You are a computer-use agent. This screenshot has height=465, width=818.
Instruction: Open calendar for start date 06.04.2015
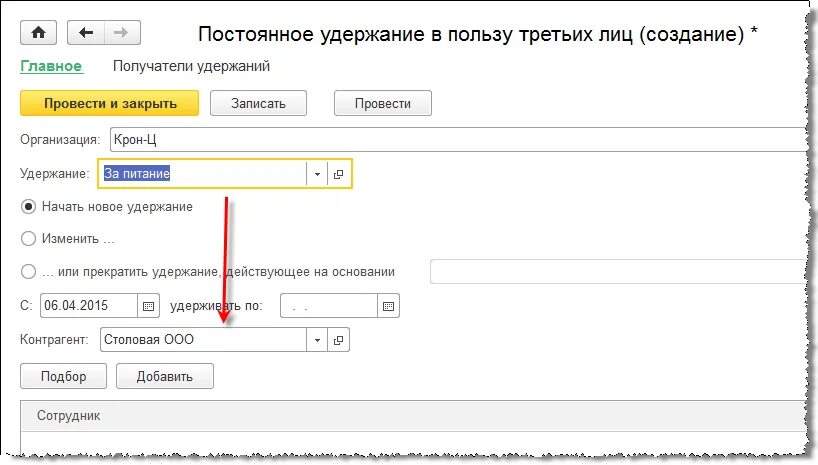(148, 306)
